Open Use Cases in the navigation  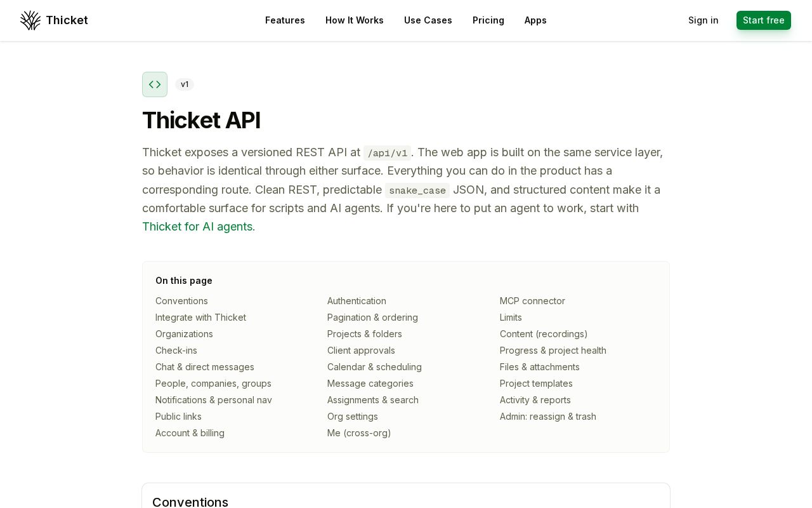click(x=428, y=20)
